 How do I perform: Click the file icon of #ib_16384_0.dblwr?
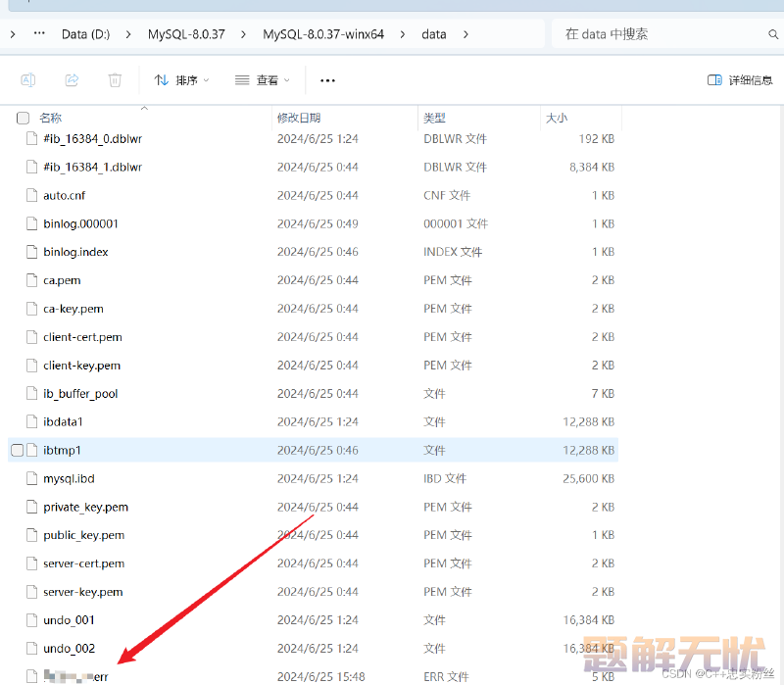click(x=31, y=138)
